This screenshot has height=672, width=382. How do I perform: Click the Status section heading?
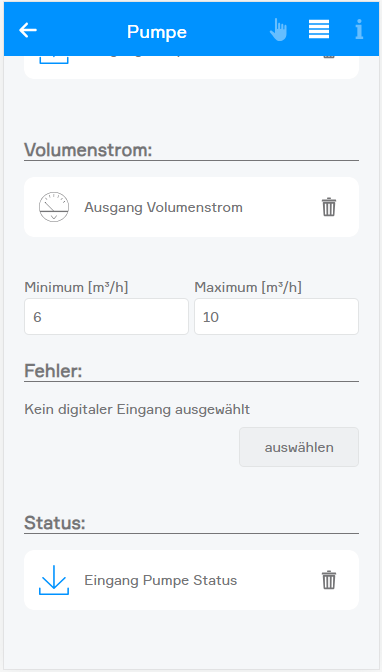pos(55,523)
